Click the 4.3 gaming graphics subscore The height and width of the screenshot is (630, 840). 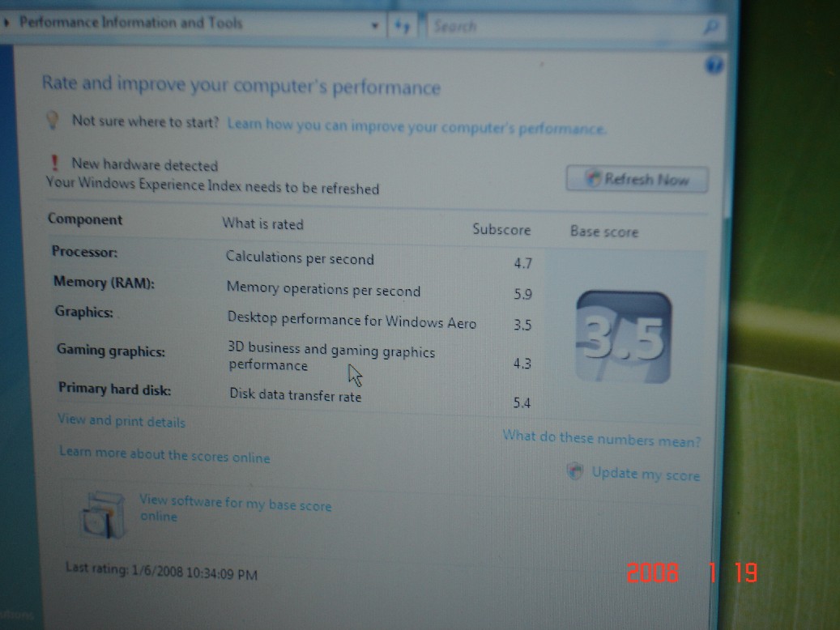522,364
